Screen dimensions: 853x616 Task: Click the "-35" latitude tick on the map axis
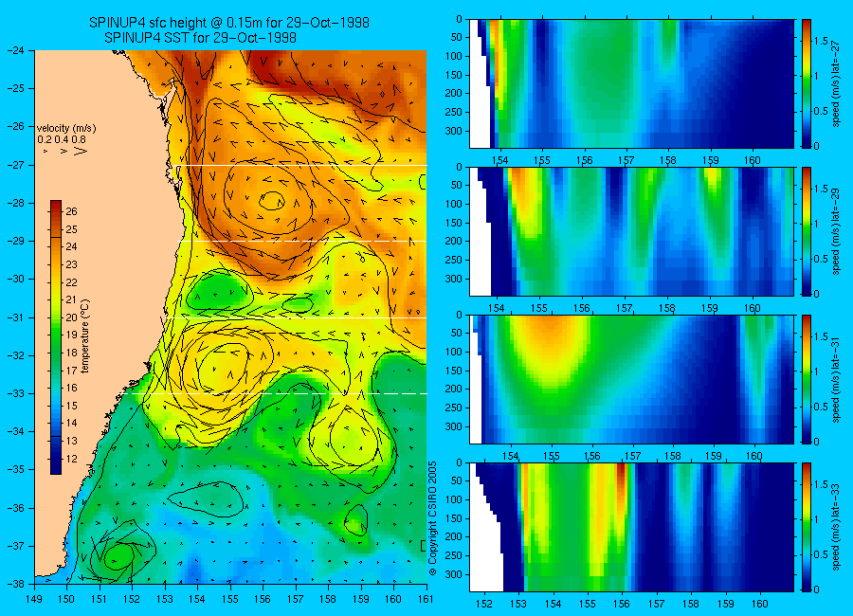tap(15, 469)
